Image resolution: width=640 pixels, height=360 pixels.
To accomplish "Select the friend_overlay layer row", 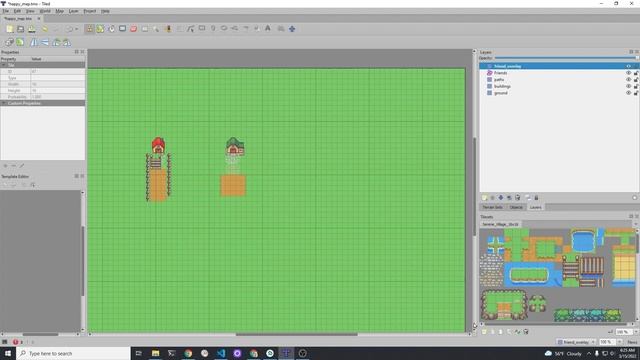I will tap(559, 66).
